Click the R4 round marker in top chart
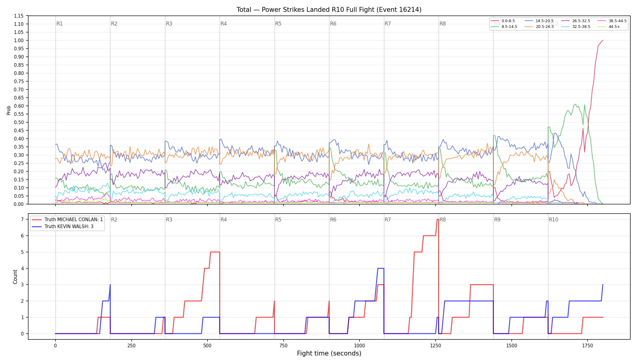 point(224,24)
